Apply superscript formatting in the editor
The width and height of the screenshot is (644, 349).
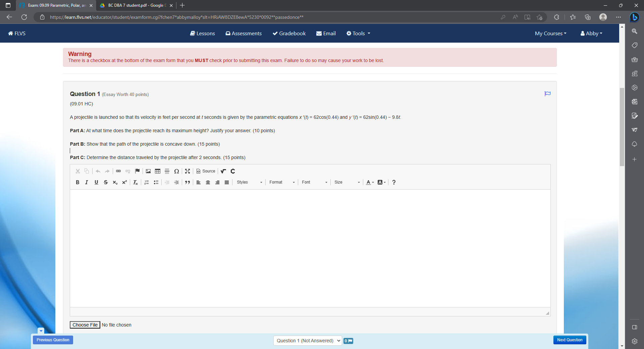point(124,182)
